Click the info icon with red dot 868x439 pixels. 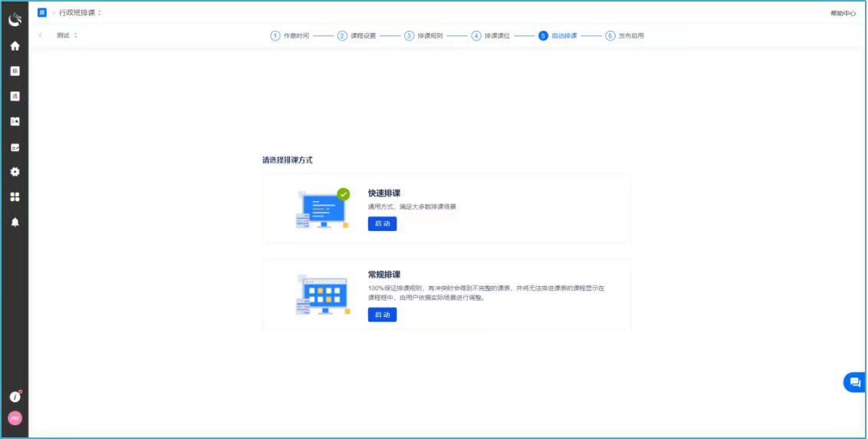pos(15,397)
